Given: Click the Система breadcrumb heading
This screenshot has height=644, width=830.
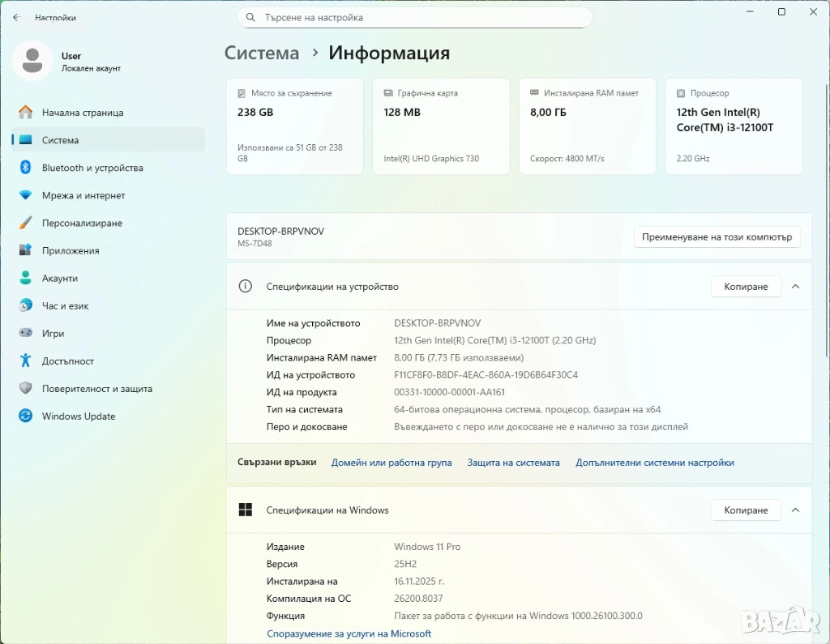Looking at the screenshot, I should coord(261,53).
